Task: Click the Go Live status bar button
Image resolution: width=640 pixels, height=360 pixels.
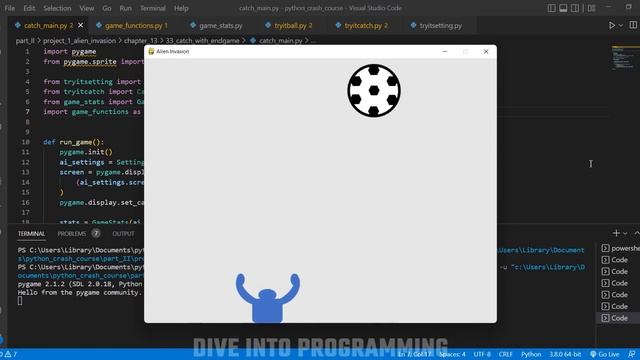Action: 604,354
